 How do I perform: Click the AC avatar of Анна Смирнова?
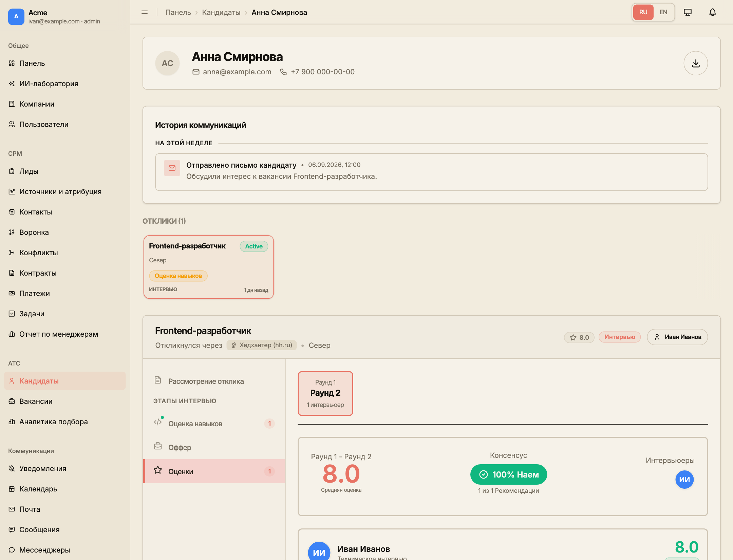(x=167, y=63)
